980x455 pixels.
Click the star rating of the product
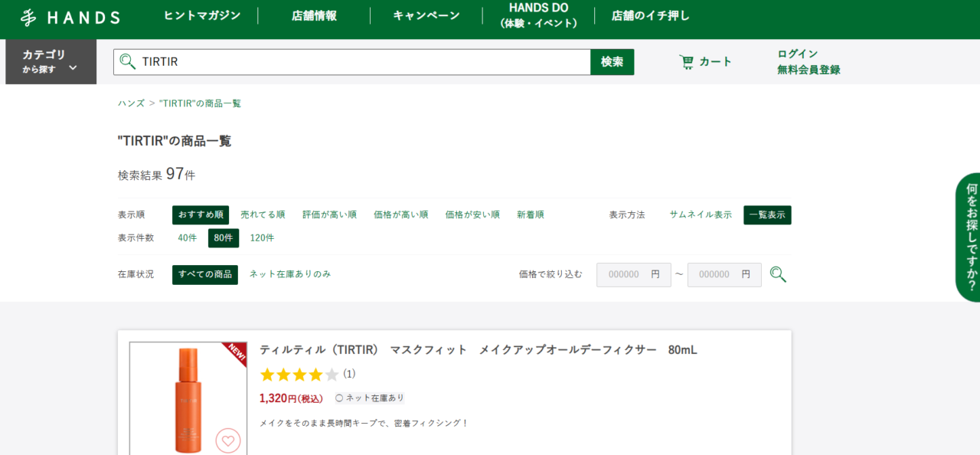tap(299, 375)
